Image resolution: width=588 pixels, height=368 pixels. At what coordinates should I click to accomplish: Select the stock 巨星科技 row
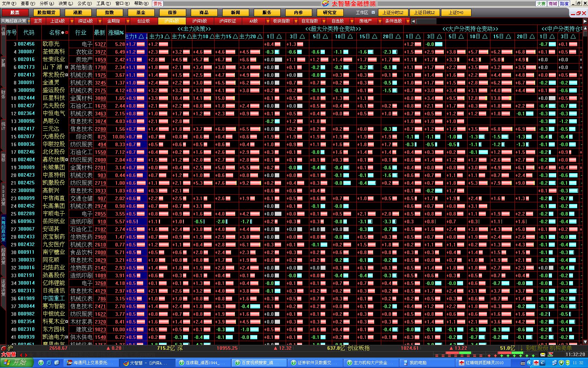pos(294,98)
